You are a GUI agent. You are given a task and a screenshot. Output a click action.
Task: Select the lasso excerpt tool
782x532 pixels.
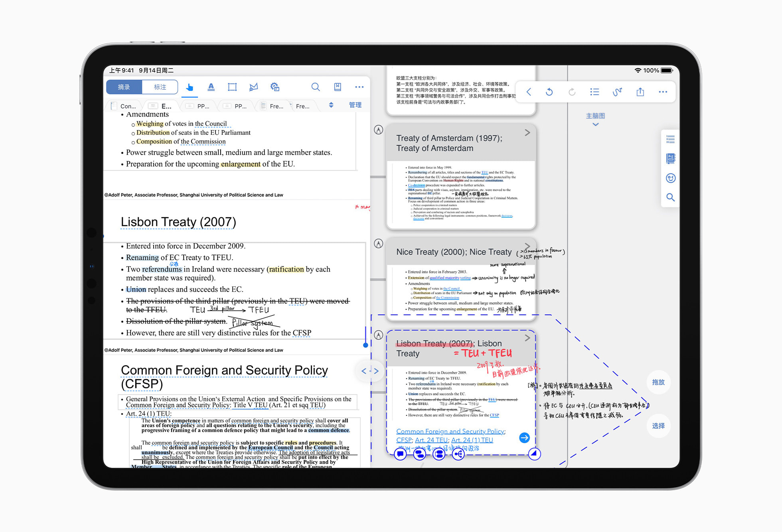point(253,87)
